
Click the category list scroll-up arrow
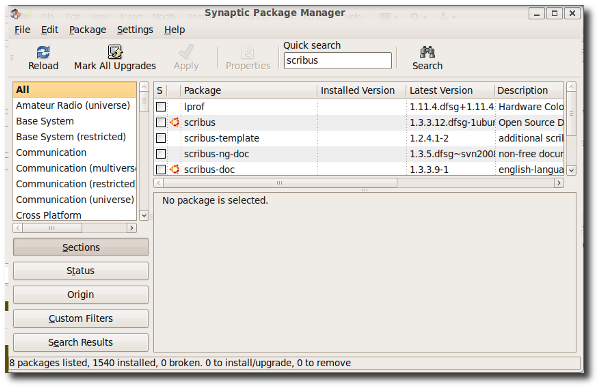point(144,86)
